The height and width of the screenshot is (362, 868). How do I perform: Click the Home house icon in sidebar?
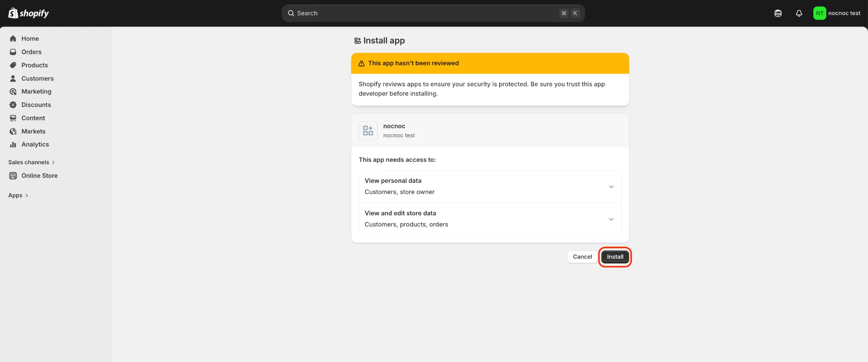[x=13, y=39]
